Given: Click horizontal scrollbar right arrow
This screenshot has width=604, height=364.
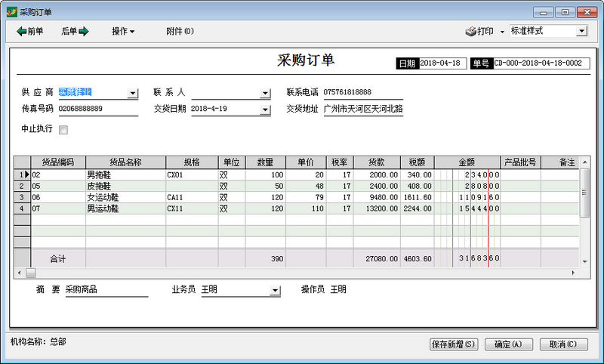Looking at the screenshot, I should click(x=573, y=273).
